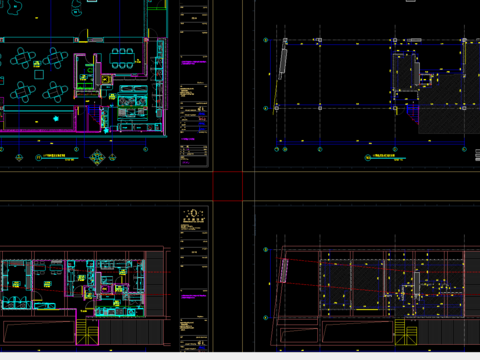Image resolution: width=480 pixels, height=360 pixels.
Task: Select the diamond-shaped elevation marker symbol
Action: coord(97,157)
